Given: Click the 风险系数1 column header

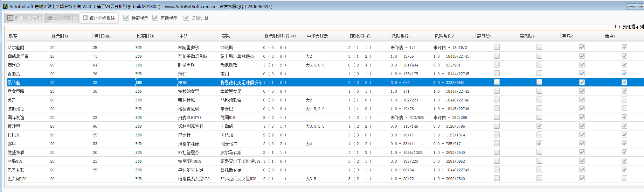Looking at the screenshot, I should point(401,36).
